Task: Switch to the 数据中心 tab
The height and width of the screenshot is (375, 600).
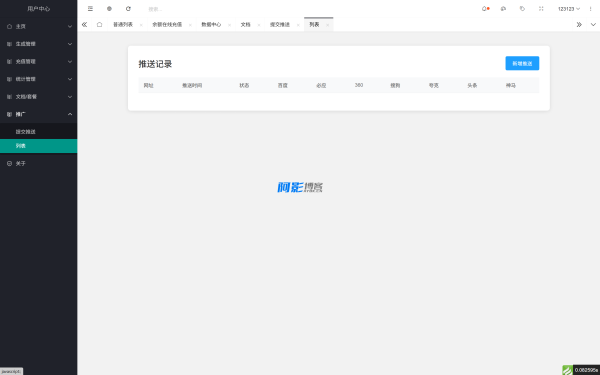Action: pyautogui.click(x=211, y=24)
